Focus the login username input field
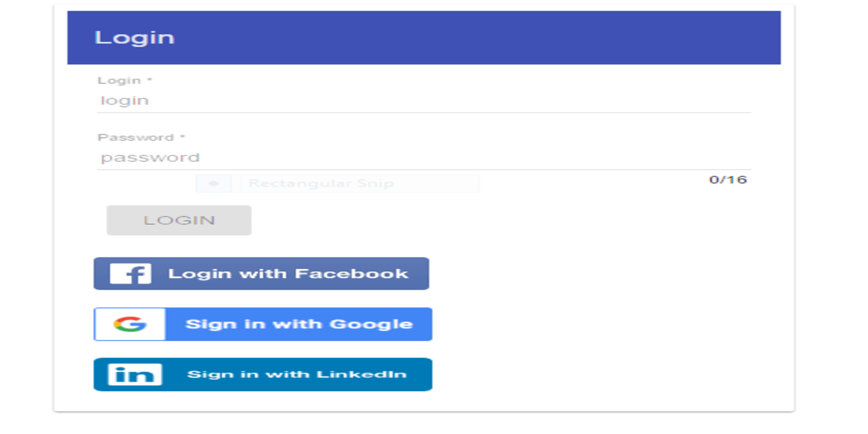This screenshot has width=868, height=434. tap(424, 101)
